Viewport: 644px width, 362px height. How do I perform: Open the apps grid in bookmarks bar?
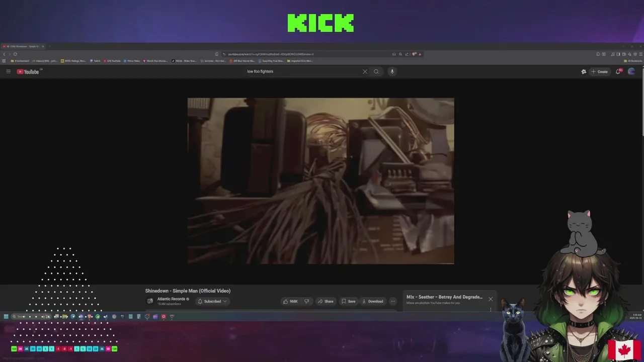(x=4, y=61)
